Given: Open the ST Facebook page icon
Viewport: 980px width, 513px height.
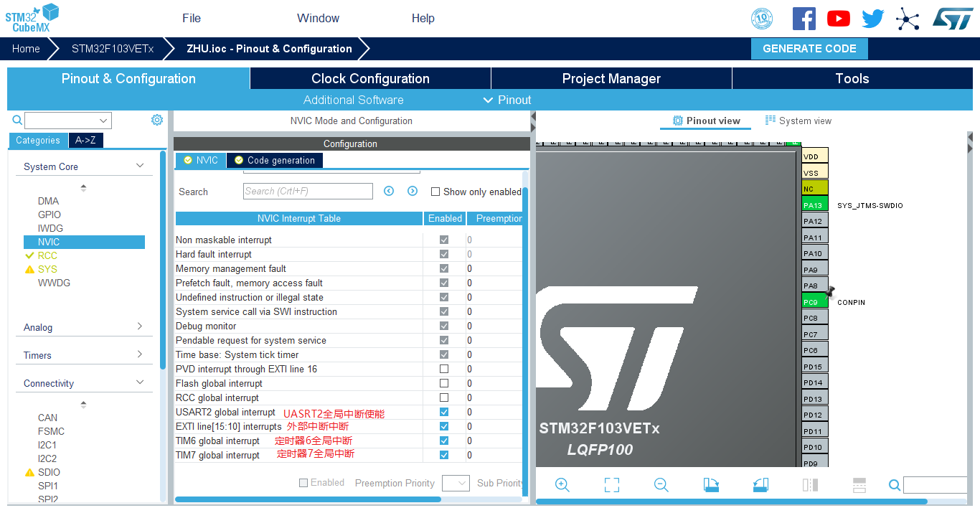Looking at the screenshot, I should coord(804,18).
